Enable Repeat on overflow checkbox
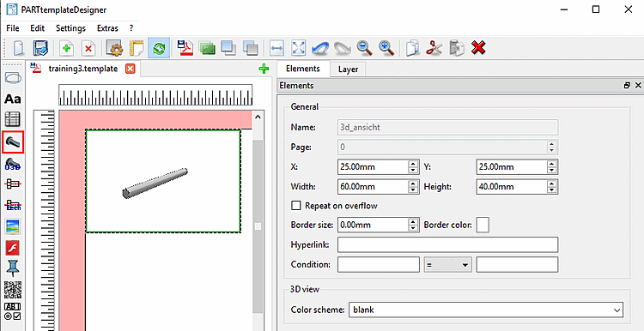The height and width of the screenshot is (331, 644). point(295,206)
